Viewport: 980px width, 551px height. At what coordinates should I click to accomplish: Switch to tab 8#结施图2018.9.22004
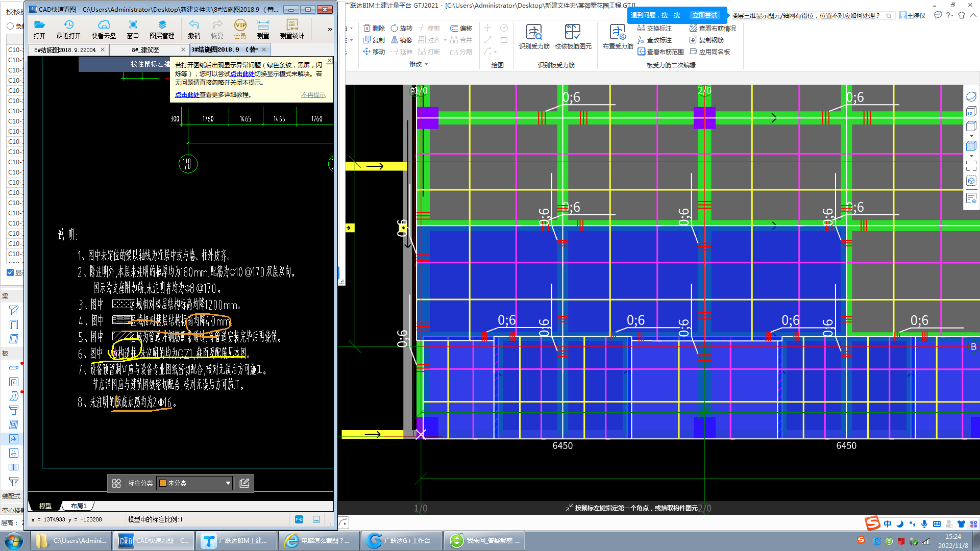click(x=65, y=49)
